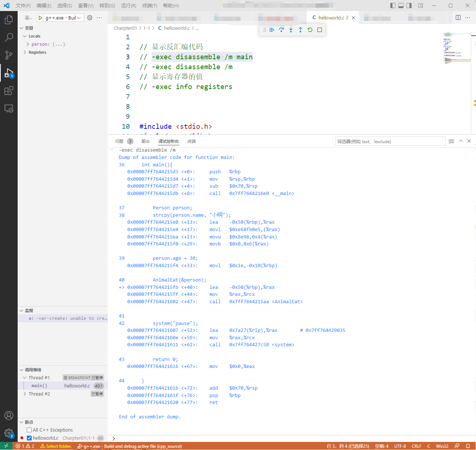The width and height of the screenshot is (476, 450).
Task: Collapse the Variables section header
Action: pos(63,28)
